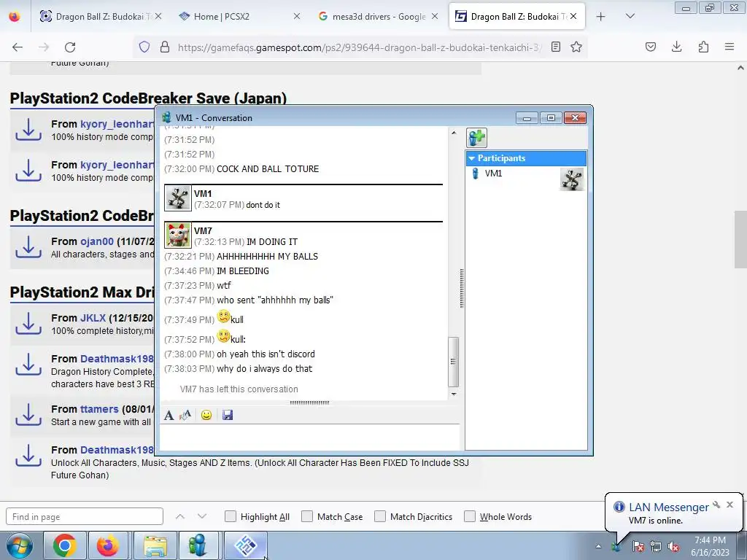Click find next down chevron
The width and height of the screenshot is (747, 560).
(x=202, y=516)
